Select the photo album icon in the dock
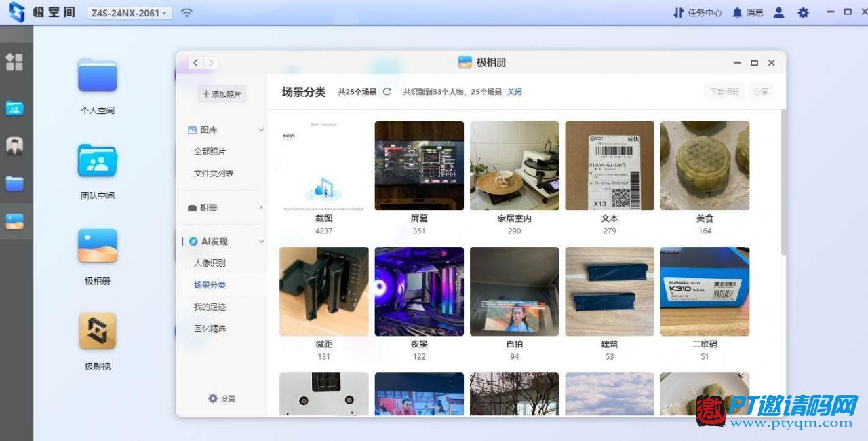This screenshot has width=868, height=441. tap(14, 221)
